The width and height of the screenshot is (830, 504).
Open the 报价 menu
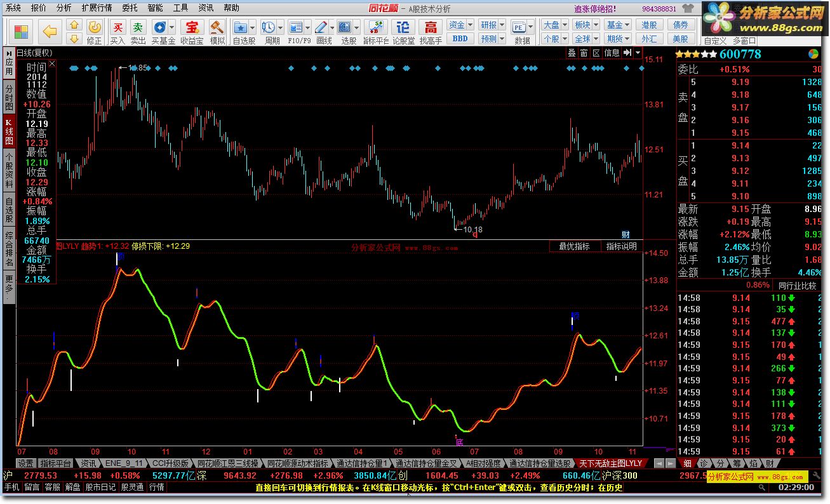[38, 8]
